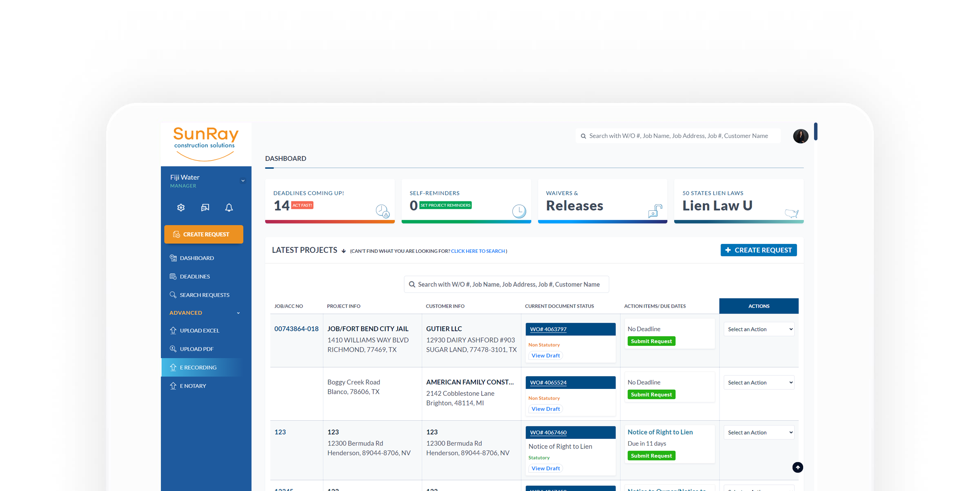Collapse the Advanced sidebar section
Screen dimensions: 980x491
238,313
